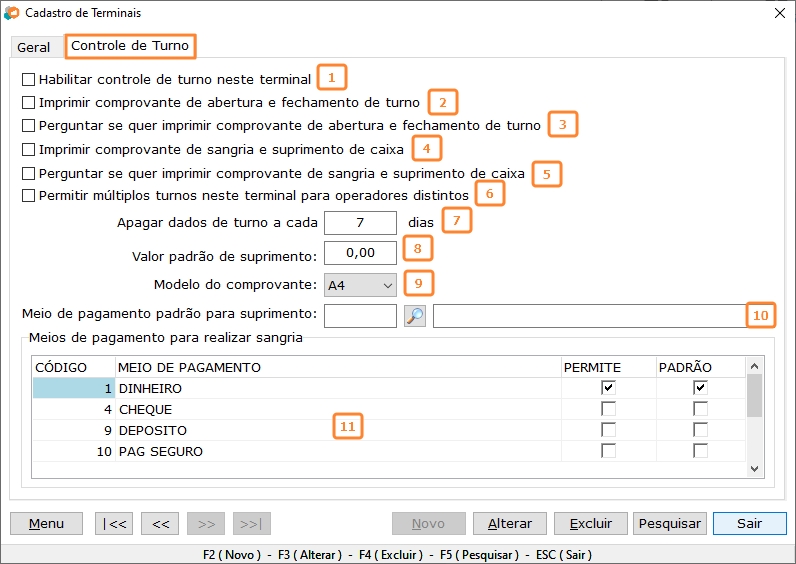Check PADRÃO for DEPOSITO row
796x564 pixels.
pos(700,430)
